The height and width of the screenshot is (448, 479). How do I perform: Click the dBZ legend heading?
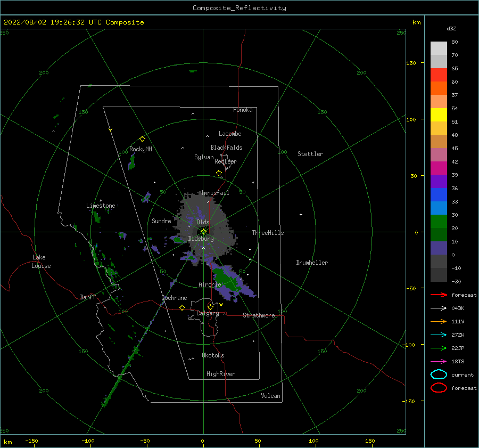(x=451, y=29)
